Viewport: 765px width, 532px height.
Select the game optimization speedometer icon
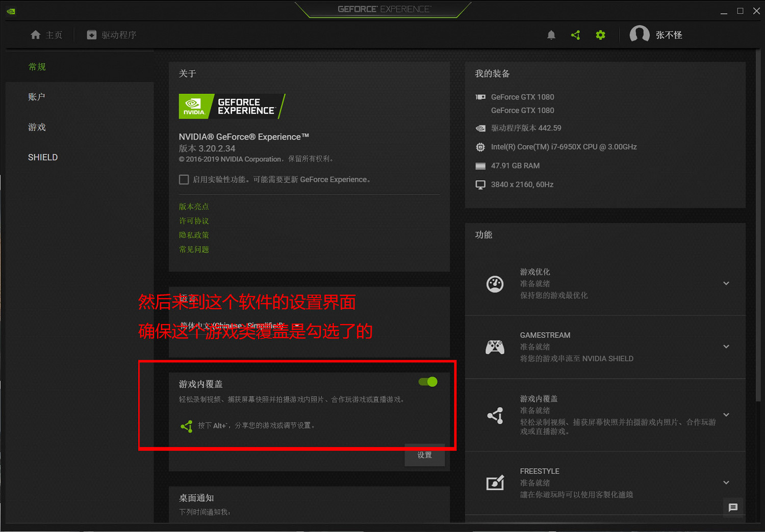coord(495,284)
